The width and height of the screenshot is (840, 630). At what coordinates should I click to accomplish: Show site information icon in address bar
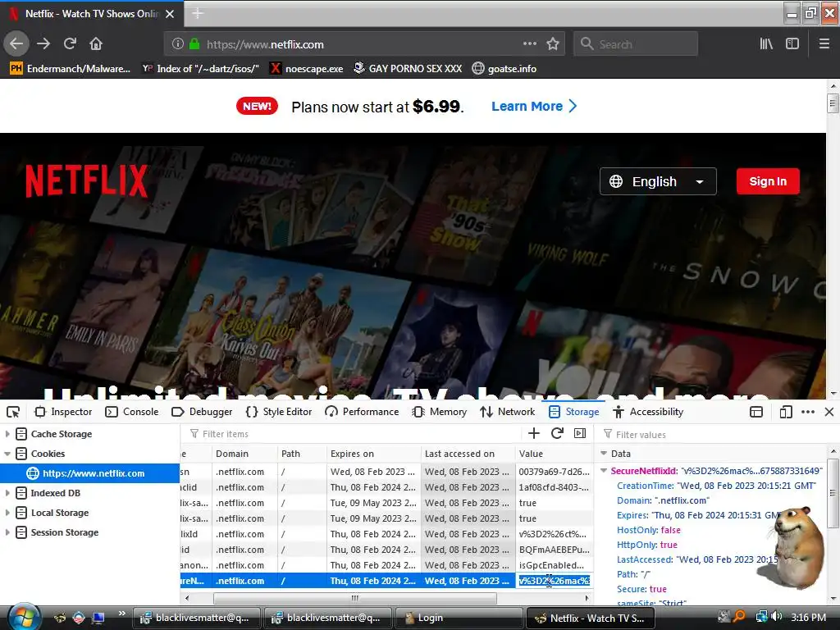coord(178,44)
